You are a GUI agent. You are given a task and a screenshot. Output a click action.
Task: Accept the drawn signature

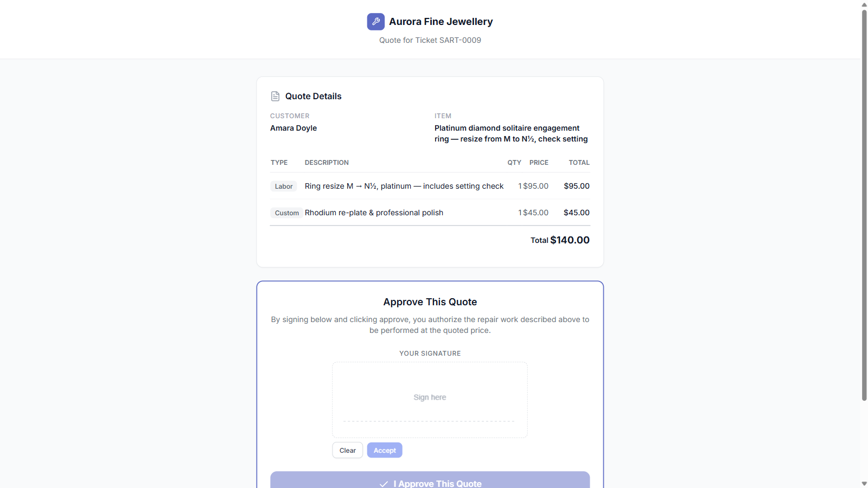click(x=385, y=450)
